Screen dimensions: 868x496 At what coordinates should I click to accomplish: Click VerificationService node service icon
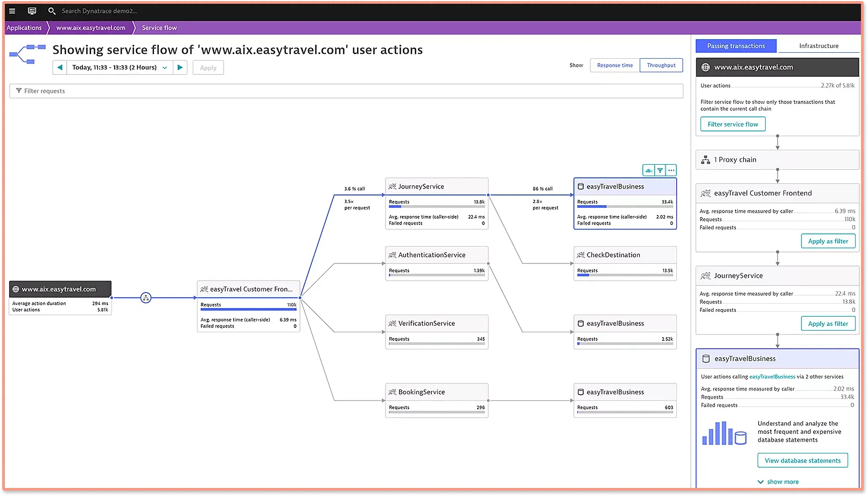click(393, 323)
